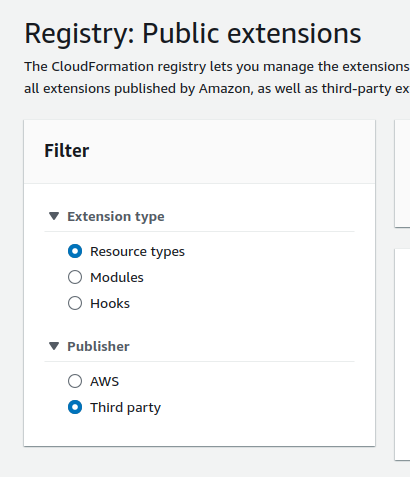Click the CloudFormation registry description text
Screen dimensions: 410x477
[217, 77]
